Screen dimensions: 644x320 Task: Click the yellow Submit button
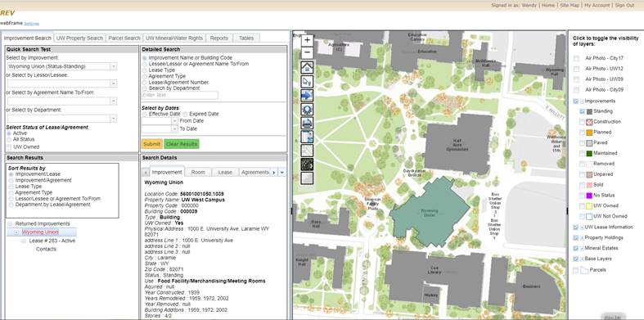(x=152, y=144)
